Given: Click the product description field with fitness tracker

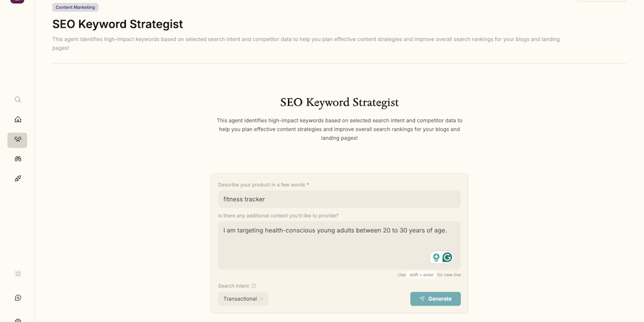Looking at the screenshot, I should (x=339, y=199).
